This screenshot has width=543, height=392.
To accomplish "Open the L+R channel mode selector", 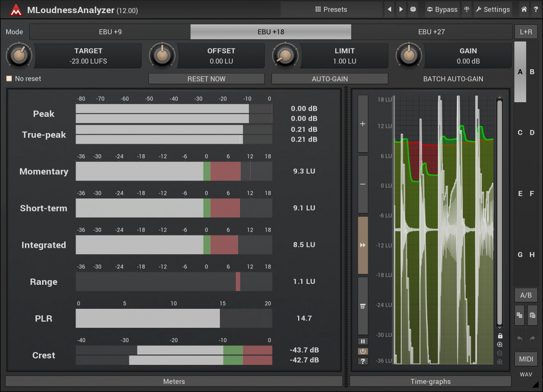I will point(526,32).
